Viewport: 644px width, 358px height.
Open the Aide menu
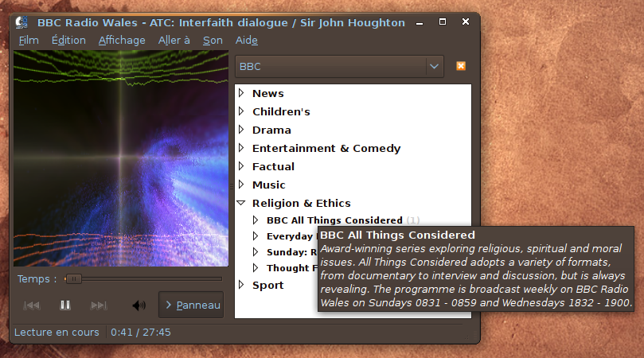coord(247,41)
